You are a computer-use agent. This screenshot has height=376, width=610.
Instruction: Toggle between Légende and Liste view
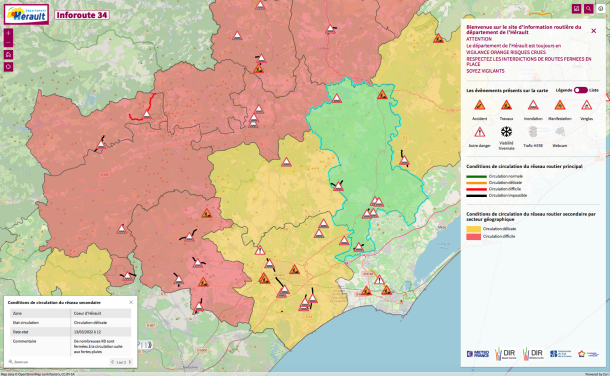pos(580,90)
